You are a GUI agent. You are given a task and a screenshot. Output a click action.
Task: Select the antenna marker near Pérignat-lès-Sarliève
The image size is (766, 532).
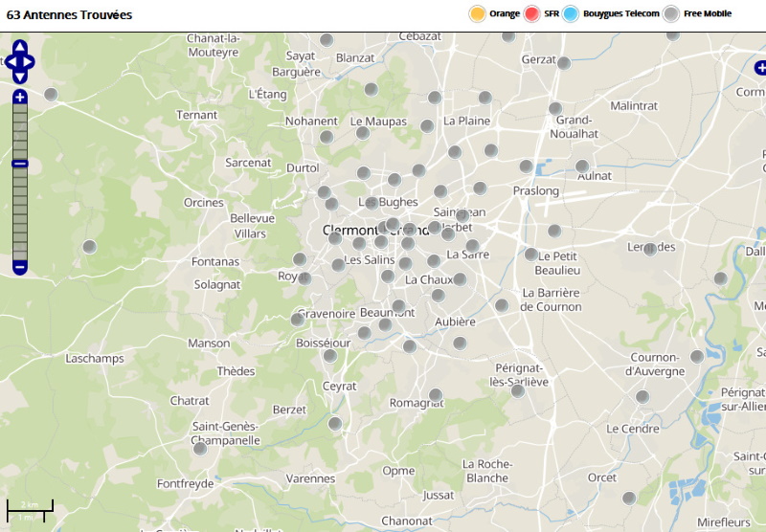pyautogui.click(x=518, y=390)
